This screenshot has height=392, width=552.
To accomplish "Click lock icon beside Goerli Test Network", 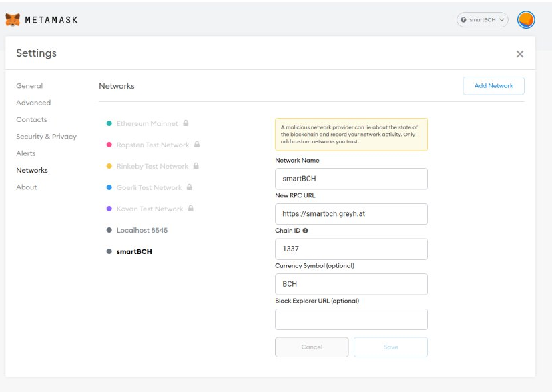I will (190, 187).
